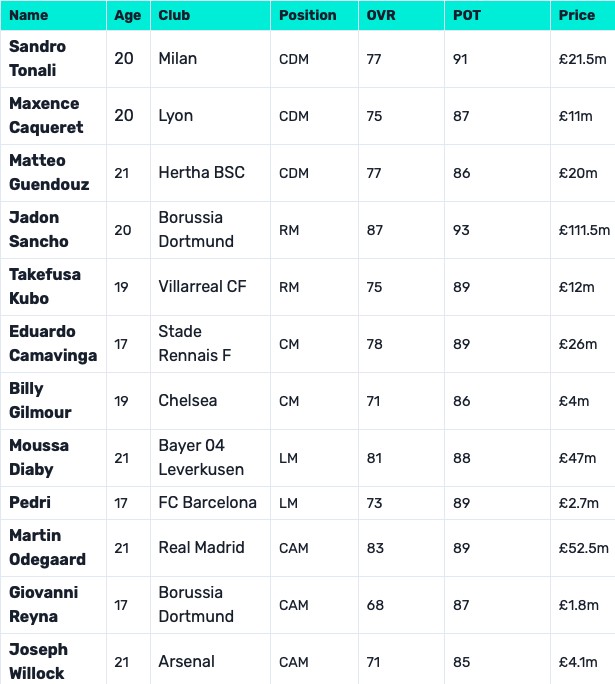The width and height of the screenshot is (615, 684).
Task: Click Matteo Guendouz in the table
Action: 49,173
